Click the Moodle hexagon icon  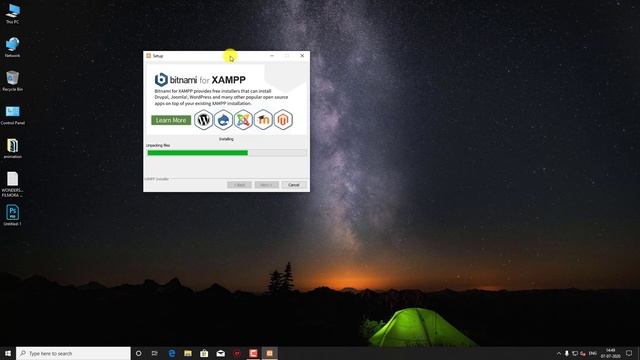click(x=263, y=120)
